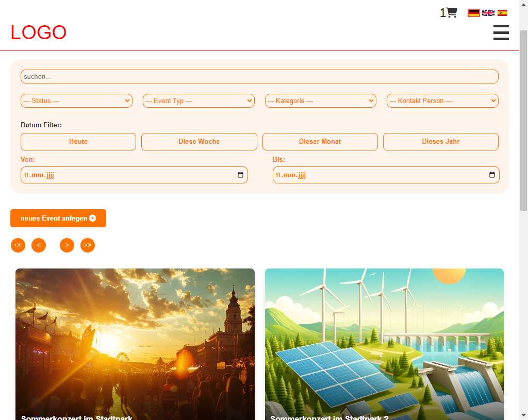The height and width of the screenshot is (420, 528).
Task: Open the hamburger menu
Action: pyautogui.click(x=501, y=32)
